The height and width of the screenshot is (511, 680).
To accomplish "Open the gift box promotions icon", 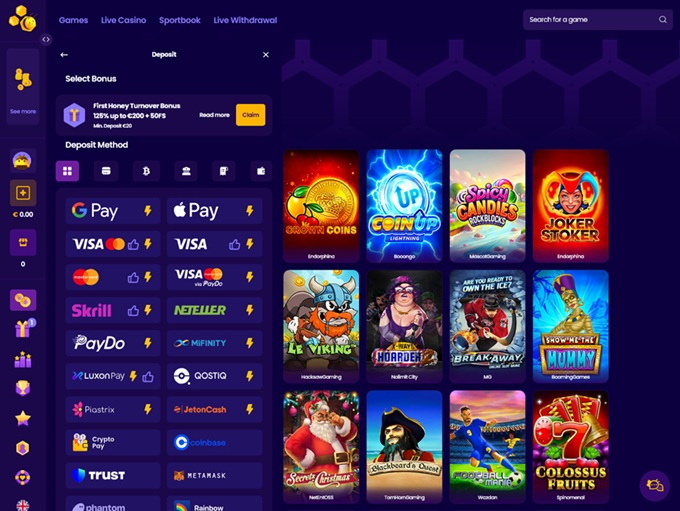I will pos(23,328).
